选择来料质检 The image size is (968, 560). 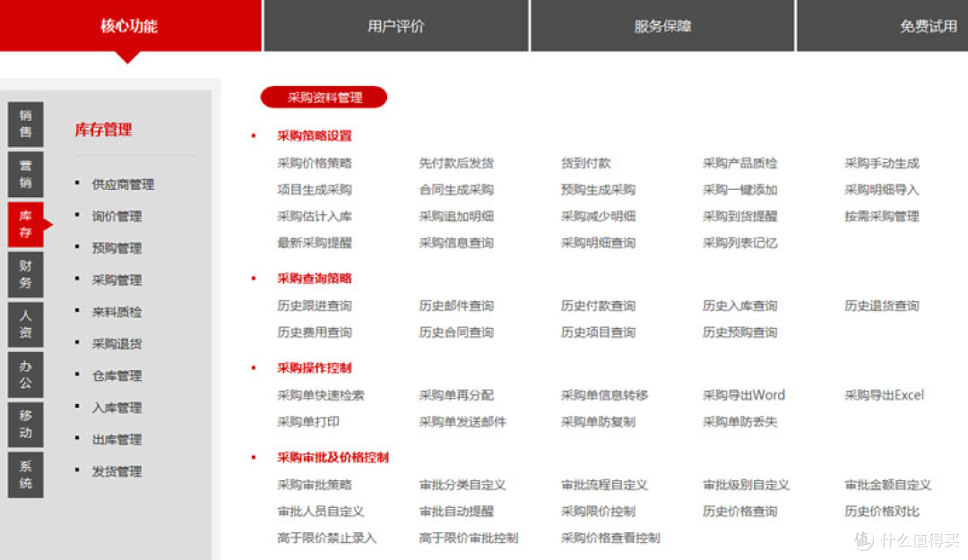(x=116, y=312)
